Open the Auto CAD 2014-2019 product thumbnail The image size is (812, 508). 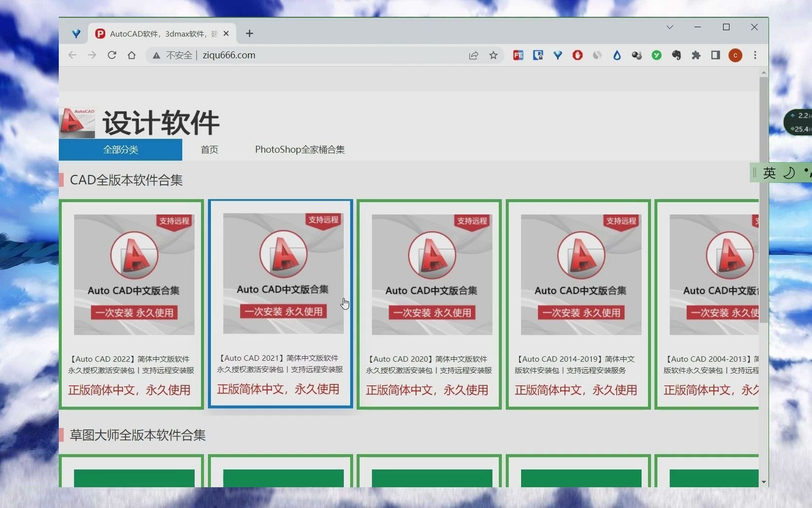point(581,275)
